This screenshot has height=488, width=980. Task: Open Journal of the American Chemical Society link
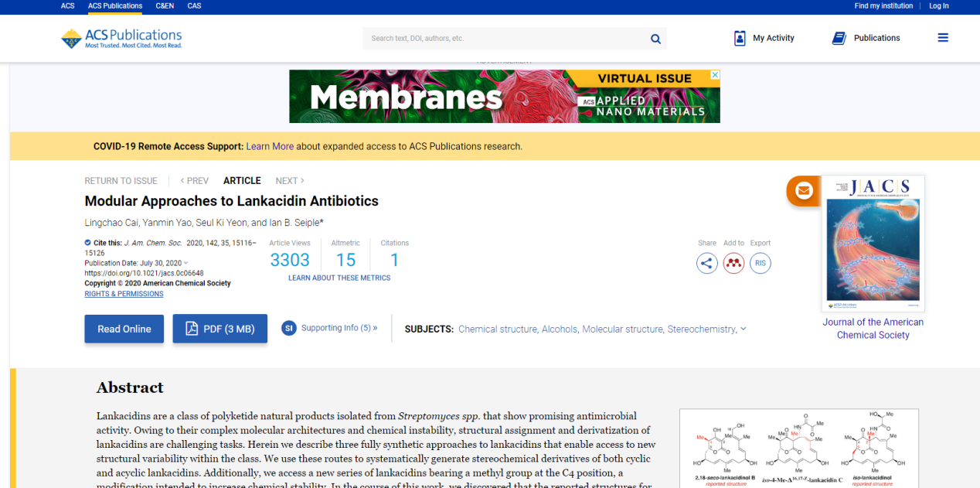click(x=873, y=329)
